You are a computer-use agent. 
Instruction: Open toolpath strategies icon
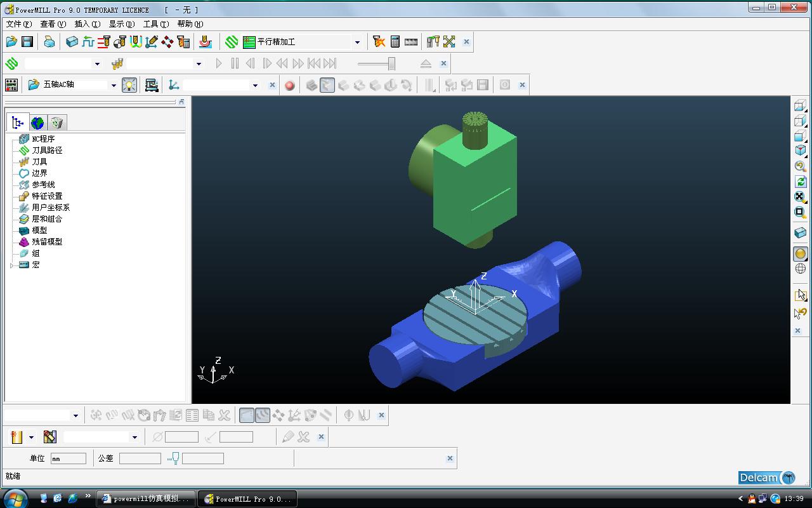pyautogui.click(x=232, y=42)
